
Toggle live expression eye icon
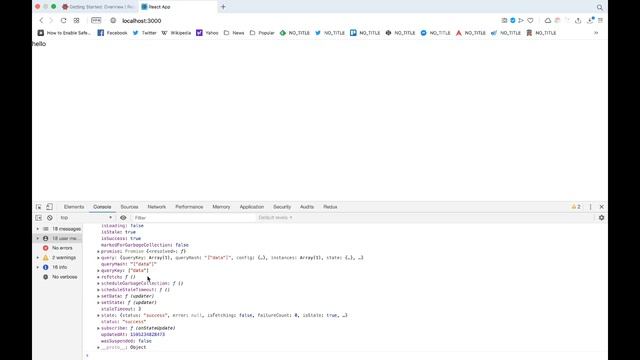pyautogui.click(x=123, y=218)
